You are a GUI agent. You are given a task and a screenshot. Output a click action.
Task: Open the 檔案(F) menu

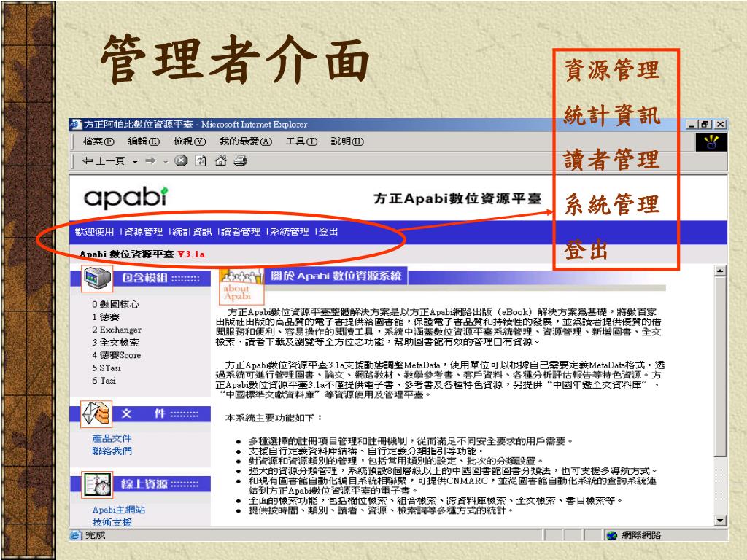(x=98, y=141)
